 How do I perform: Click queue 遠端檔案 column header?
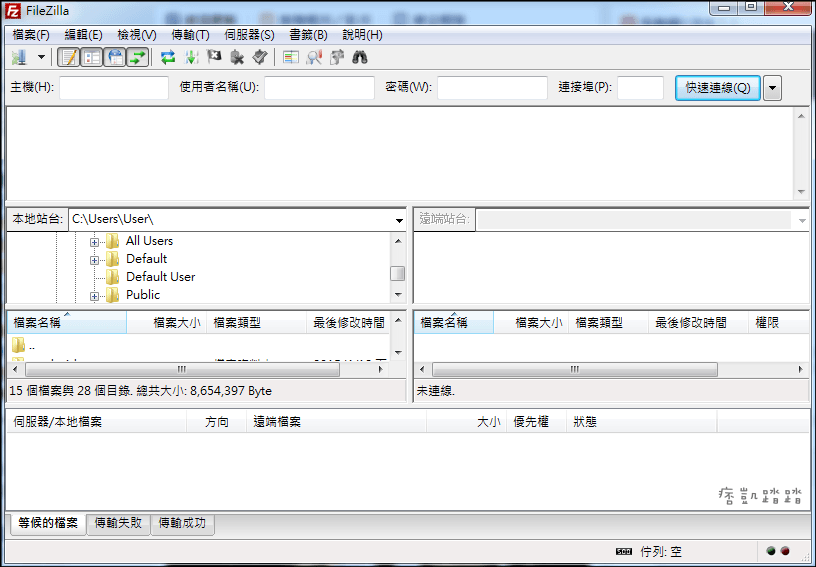click(x=336, y=422)
